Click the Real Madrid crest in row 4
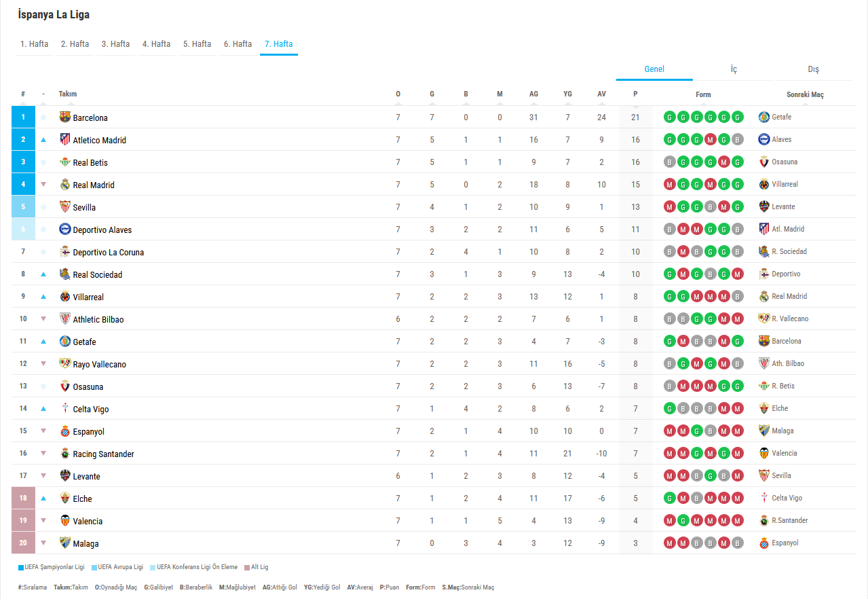 click(x=65, y=184)
